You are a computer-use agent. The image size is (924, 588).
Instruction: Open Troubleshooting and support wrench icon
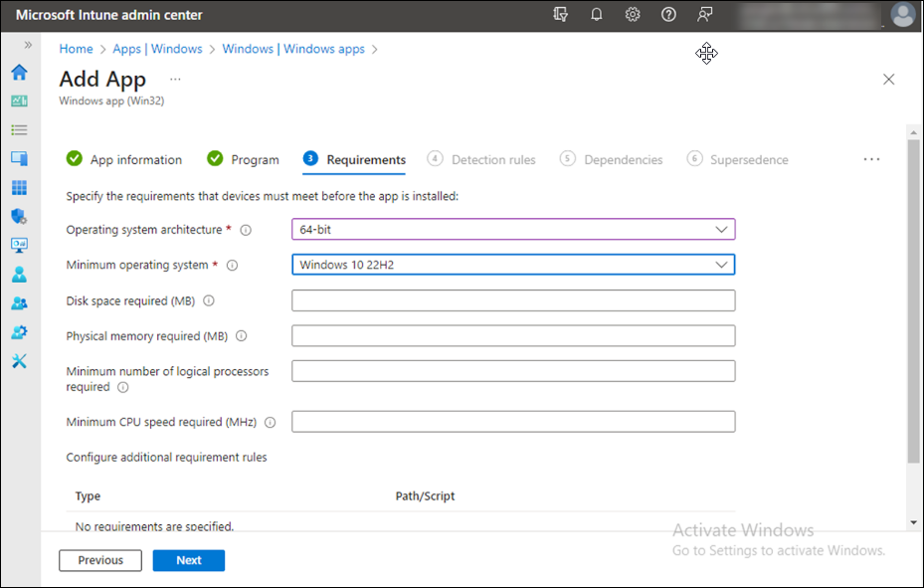[x=18, y=360]
